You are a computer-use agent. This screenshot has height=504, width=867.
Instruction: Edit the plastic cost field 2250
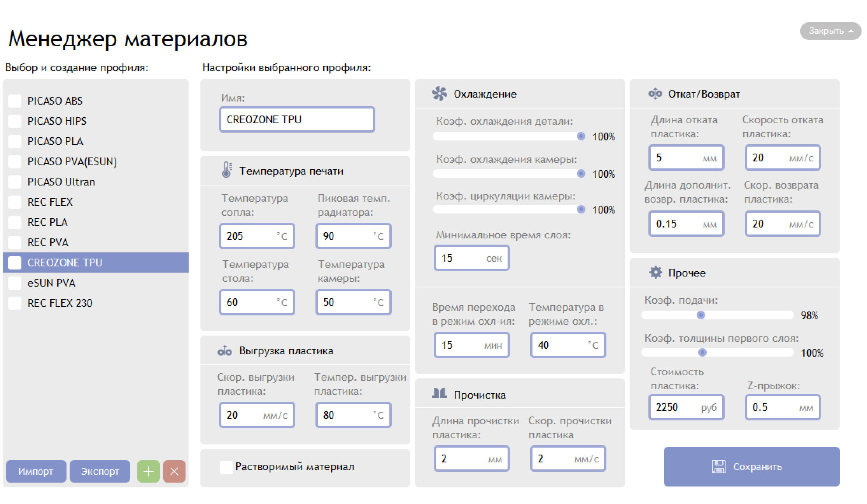point(686,407)
